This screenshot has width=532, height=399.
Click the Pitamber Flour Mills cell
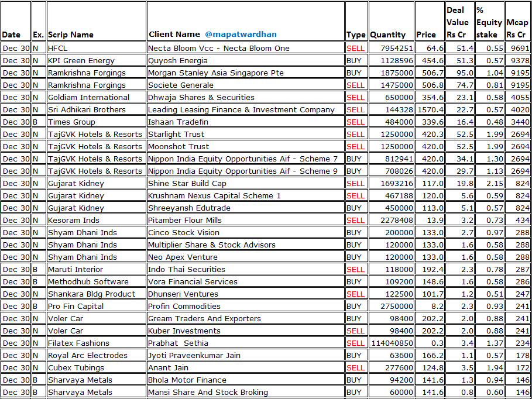[x=246, y=220]
